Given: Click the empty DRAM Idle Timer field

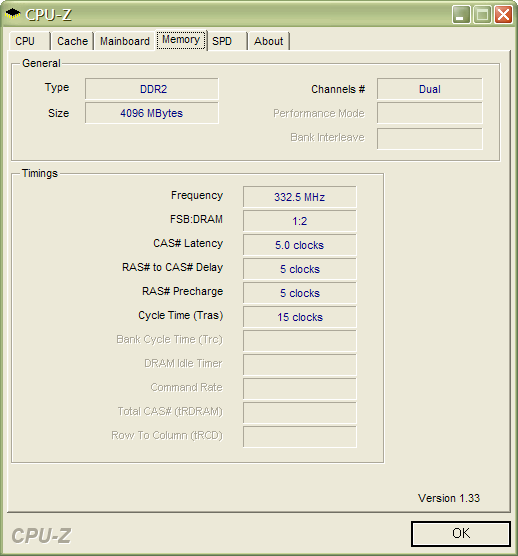Looking at the screenshot, I should click(300, 365).
